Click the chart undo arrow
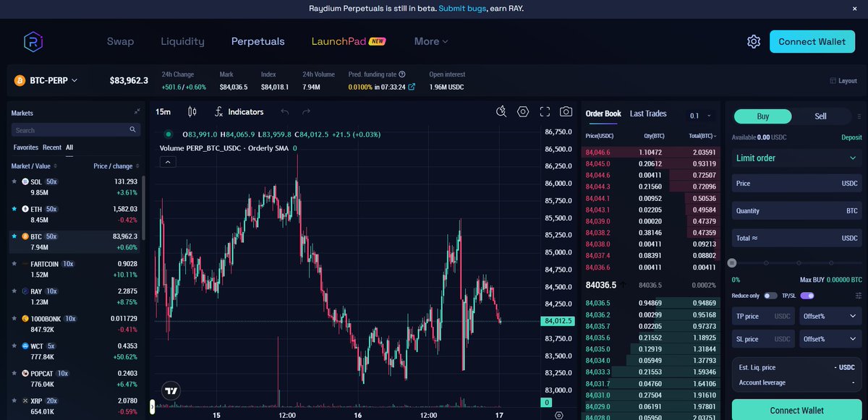Screen dimensions: 868x420 point(285,111)
